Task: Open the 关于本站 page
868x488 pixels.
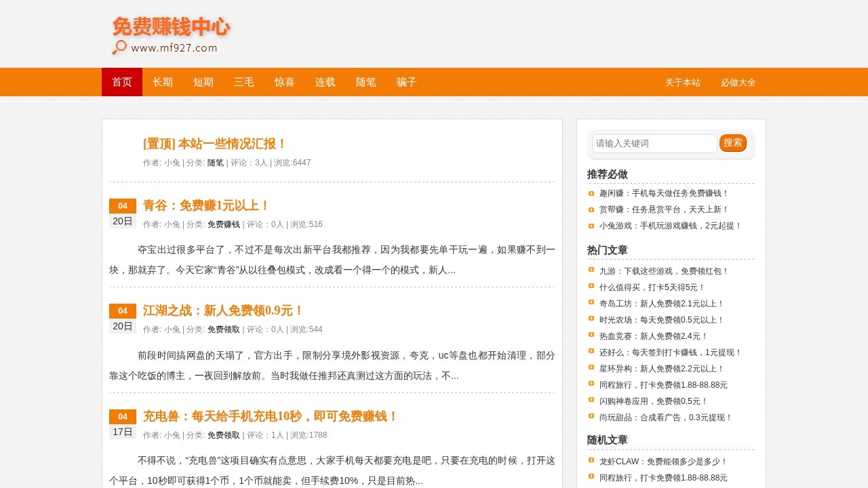Action: (683, 82)
